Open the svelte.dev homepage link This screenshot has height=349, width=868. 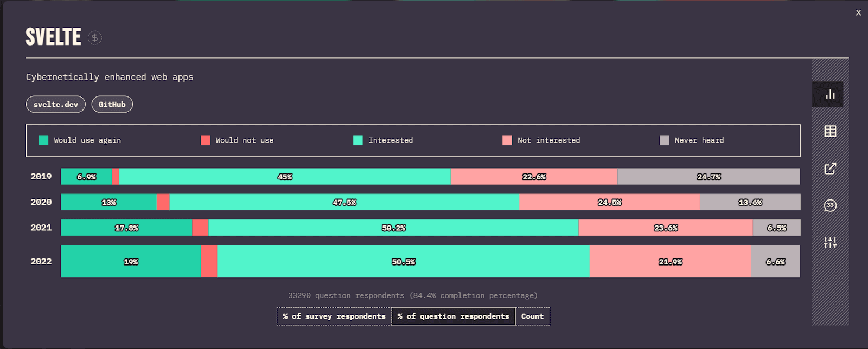[55, 105]
